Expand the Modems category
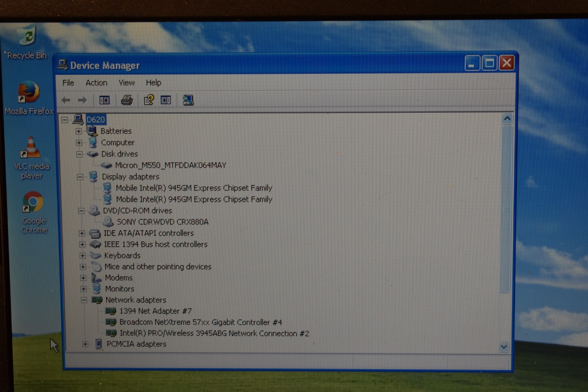 click(83, 278)
